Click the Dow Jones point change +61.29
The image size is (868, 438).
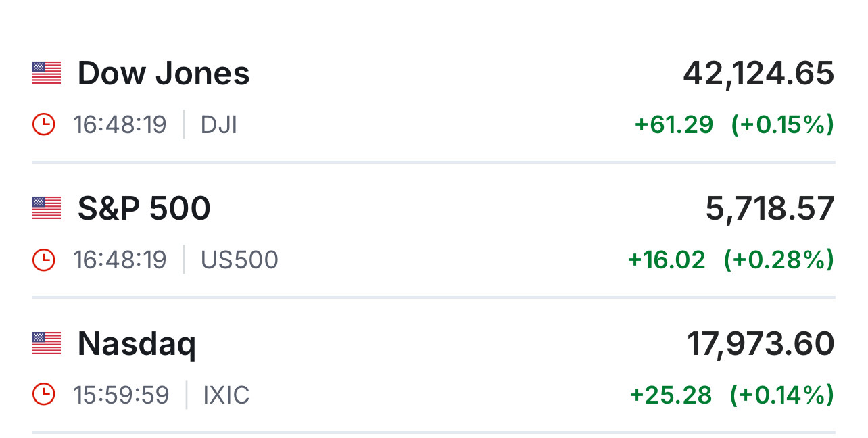673,125
